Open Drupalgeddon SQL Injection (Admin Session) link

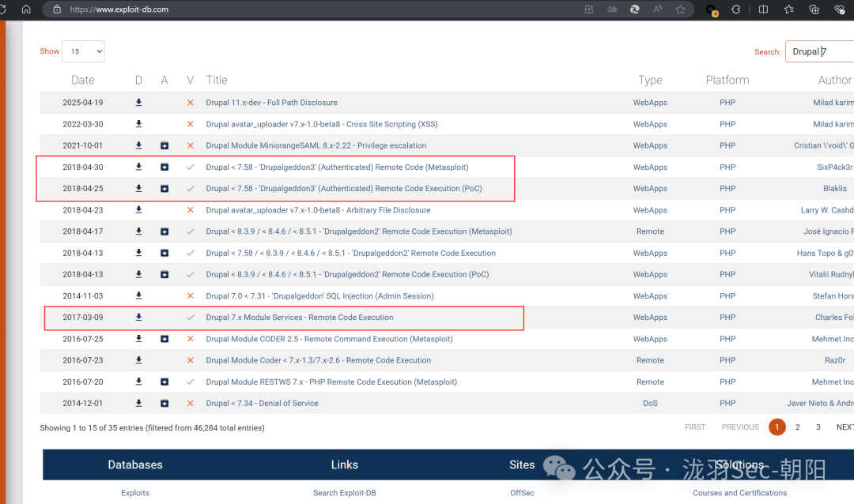[319, 296]
